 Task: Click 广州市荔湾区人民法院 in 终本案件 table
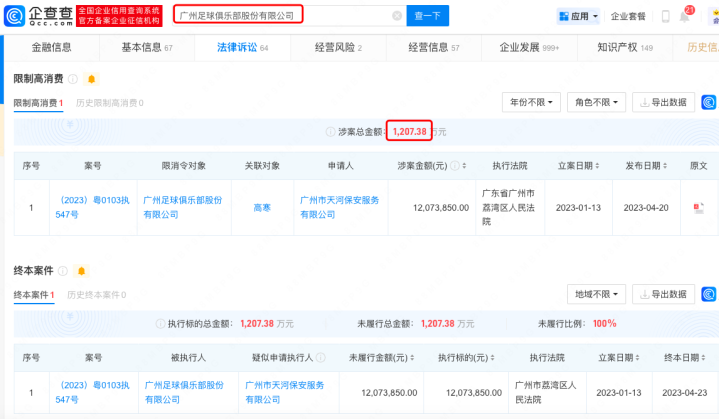[546, 392]
